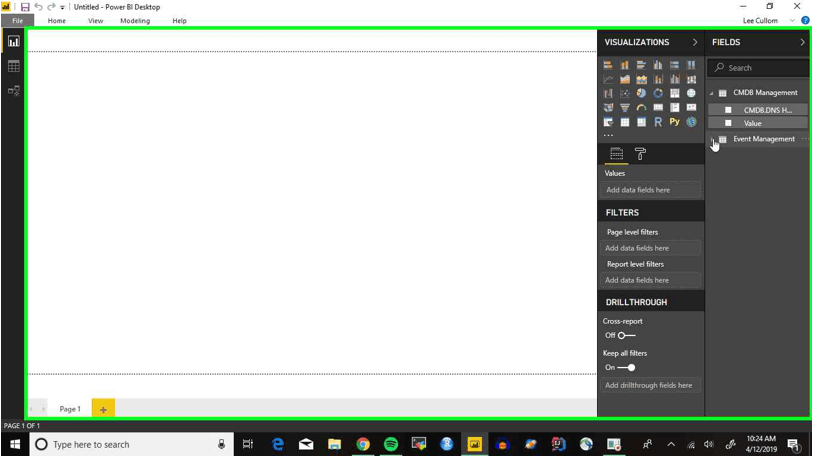Select the Area chart visualization
Screen dimensions: 813x456
(x=625, y=79)
